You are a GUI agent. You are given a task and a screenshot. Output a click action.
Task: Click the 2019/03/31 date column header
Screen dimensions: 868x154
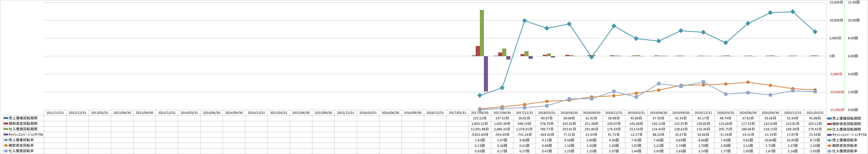[x=636, y=113]
